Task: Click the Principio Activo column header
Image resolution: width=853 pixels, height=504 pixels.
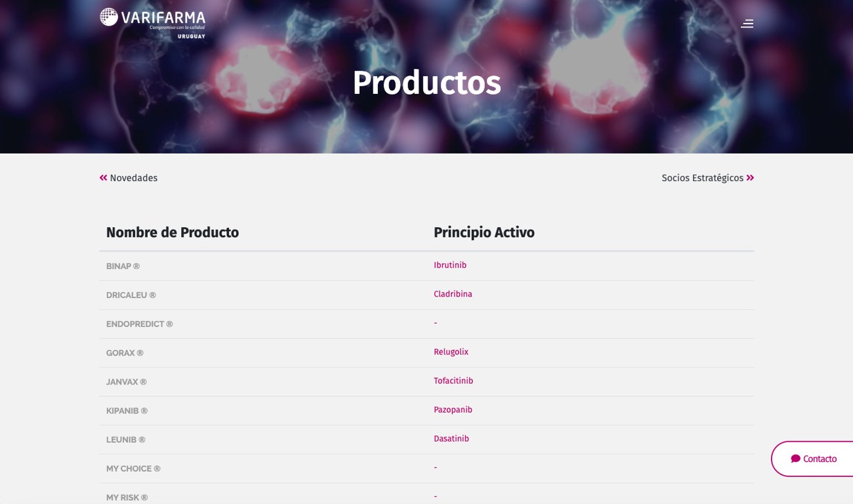Action: click(484, 232)
